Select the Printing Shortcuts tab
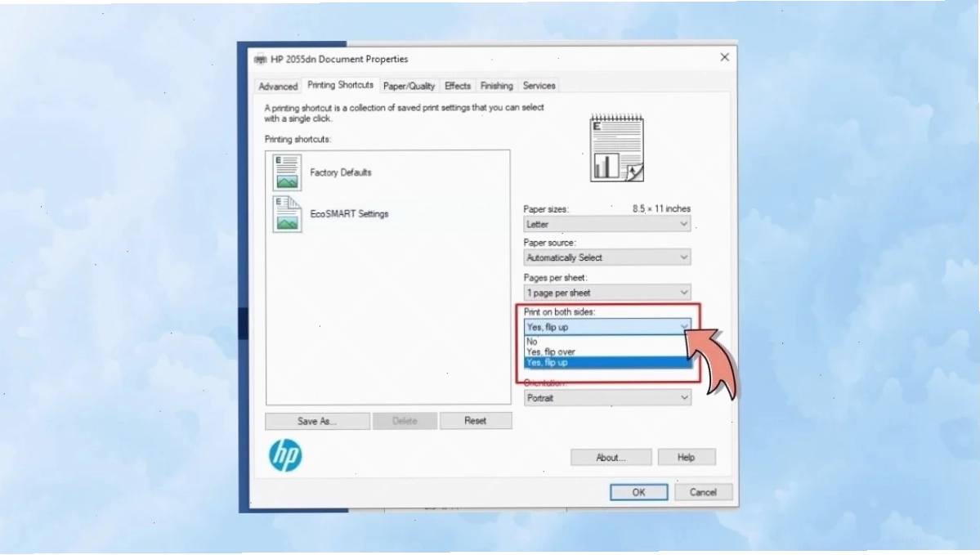 (340, 85)
